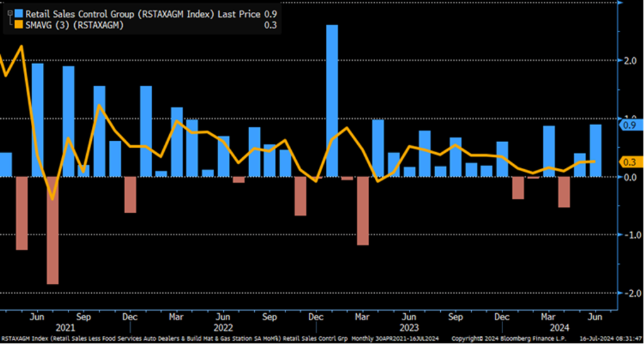Click the top arrow on the y-axis
Screen dimensions: 644x344
(620, 4)
